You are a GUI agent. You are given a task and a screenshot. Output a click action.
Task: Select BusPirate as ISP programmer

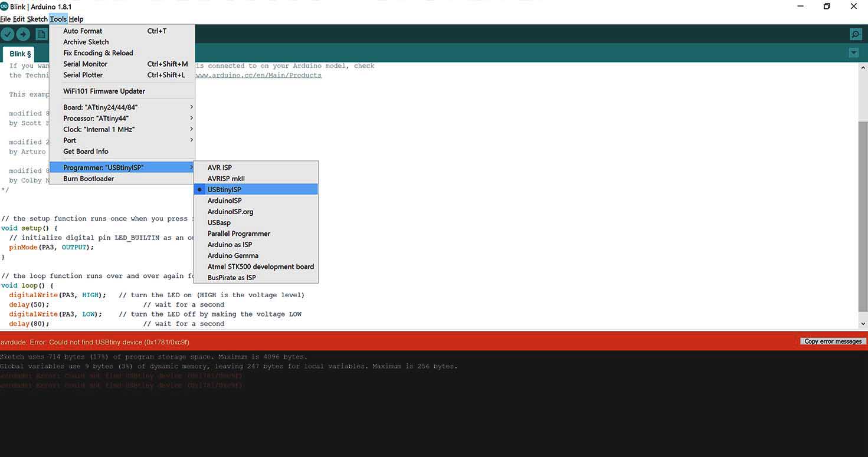click(x=256, y=277)
